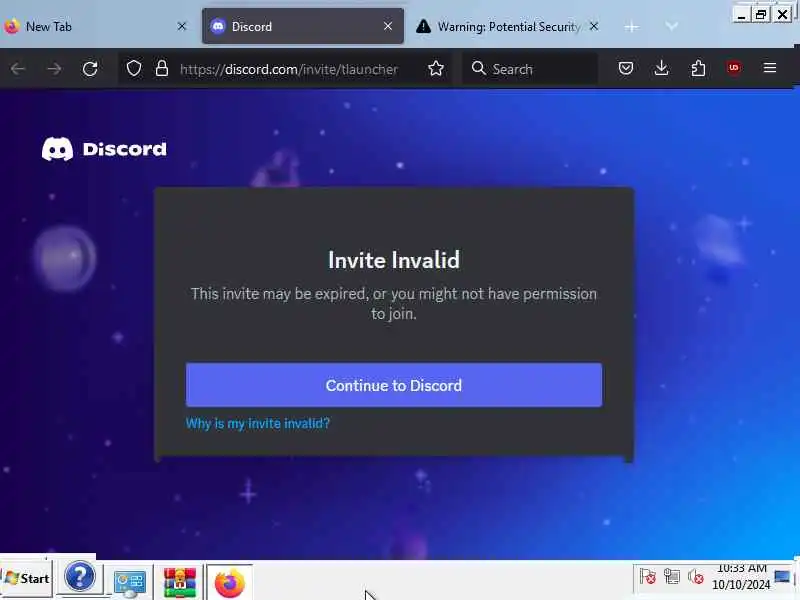Screen dimensions: 800x600
Task: Open a new tab with plus
Action: [631, 27]
